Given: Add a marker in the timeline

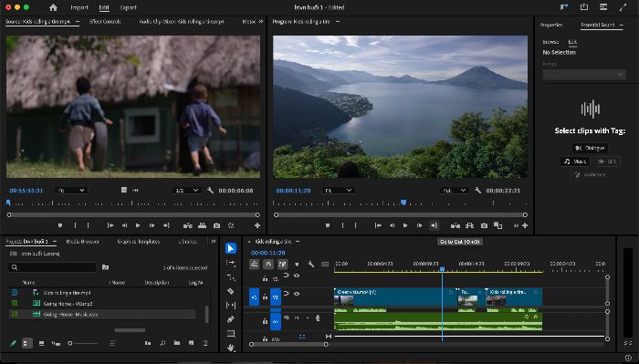Looking at the screenshot, I should pos(297,265).
